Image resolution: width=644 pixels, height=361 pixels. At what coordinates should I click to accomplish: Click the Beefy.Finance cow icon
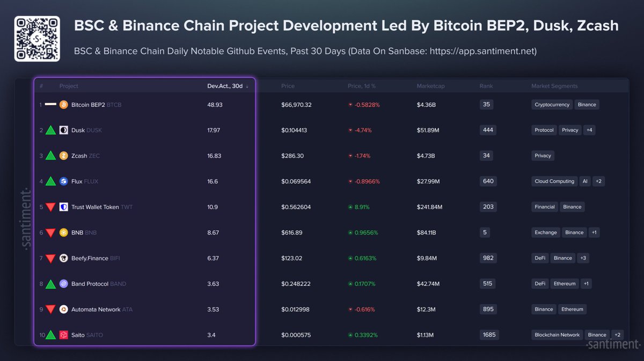point(63,258)
